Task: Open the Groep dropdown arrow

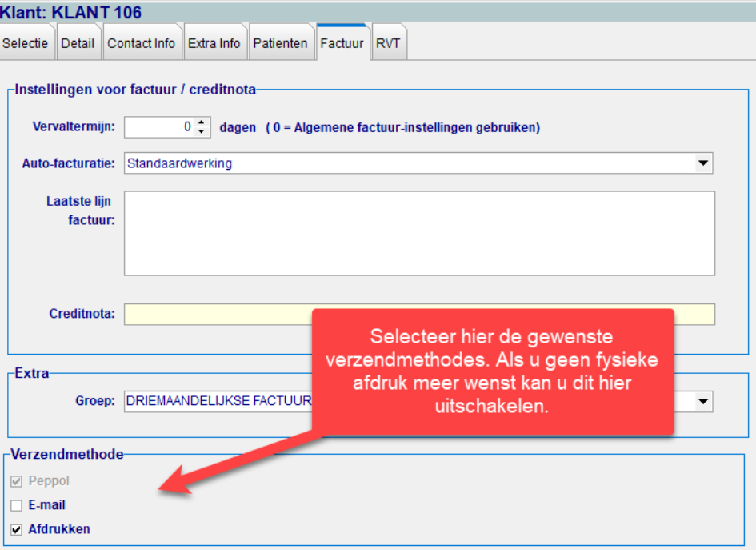Action: (x=703, y=401)
